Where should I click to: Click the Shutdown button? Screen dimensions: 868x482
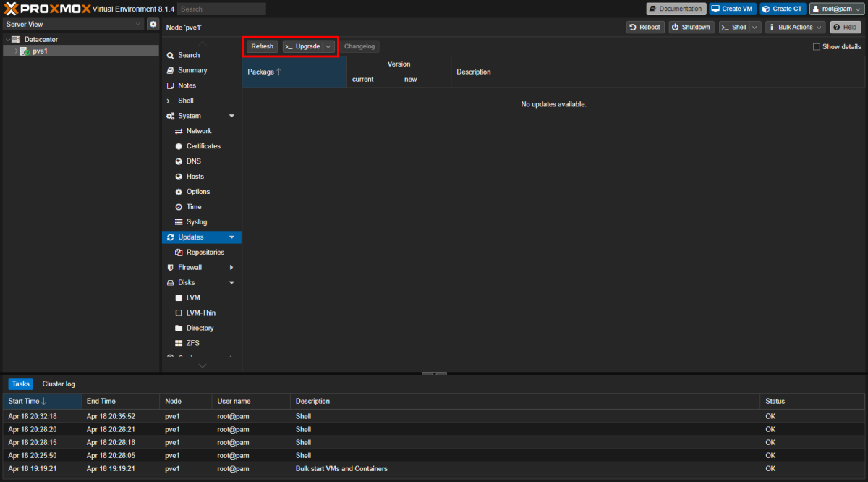691,27
